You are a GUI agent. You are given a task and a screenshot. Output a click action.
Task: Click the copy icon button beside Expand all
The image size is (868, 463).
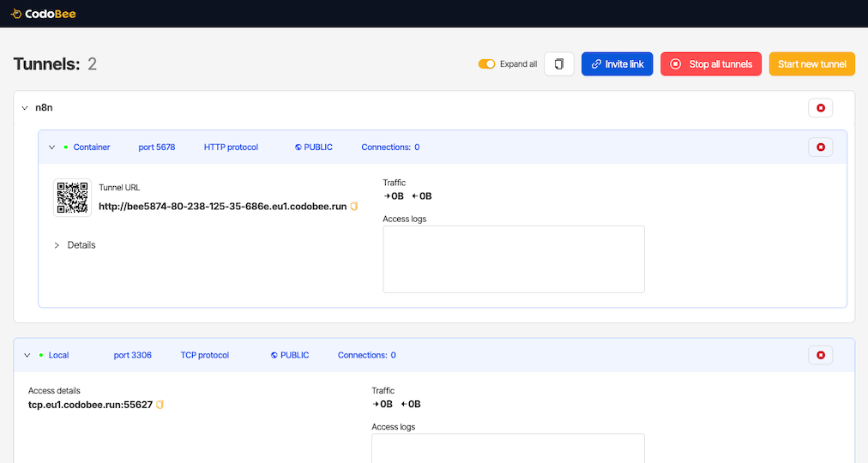[x=559, y=64]
